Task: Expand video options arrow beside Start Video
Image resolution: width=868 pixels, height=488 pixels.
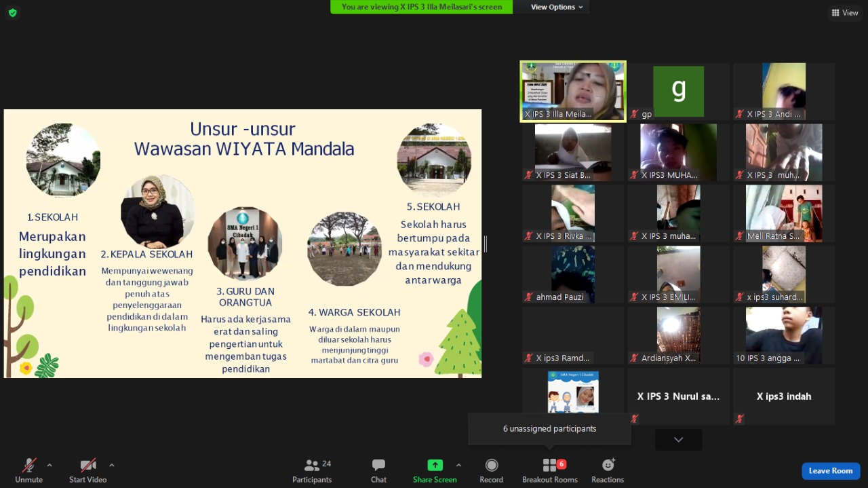Action: pyautogui.click(x=112, y=466)
